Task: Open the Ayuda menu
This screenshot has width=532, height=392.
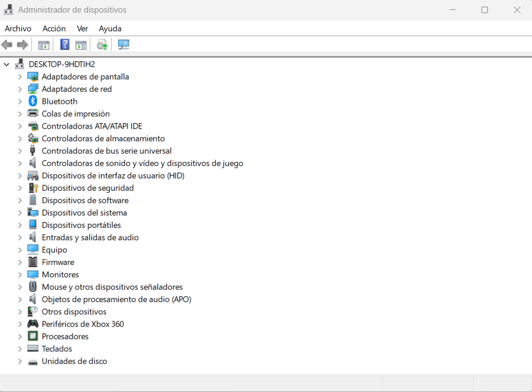Action: coord(110,29)
